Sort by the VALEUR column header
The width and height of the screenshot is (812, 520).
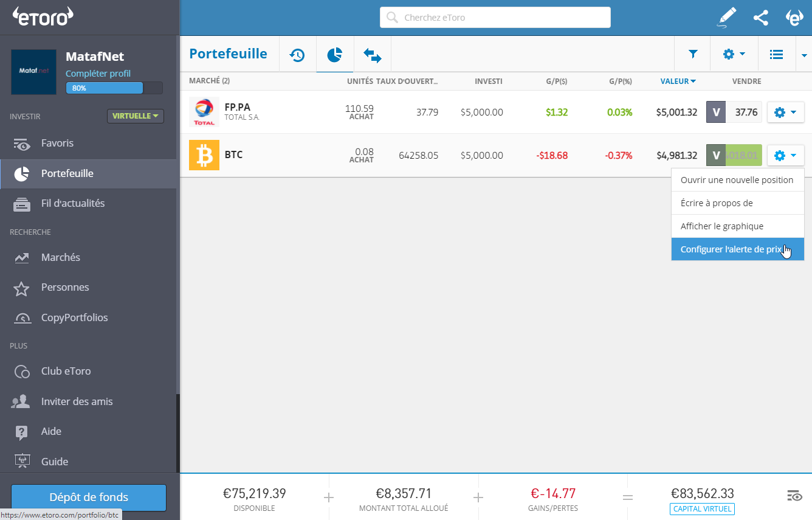(x=678, y=81)
